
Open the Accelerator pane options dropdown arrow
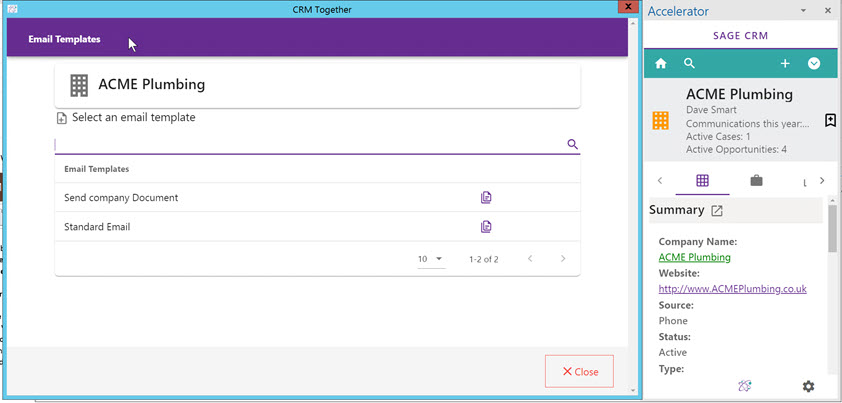click(803, 11)
